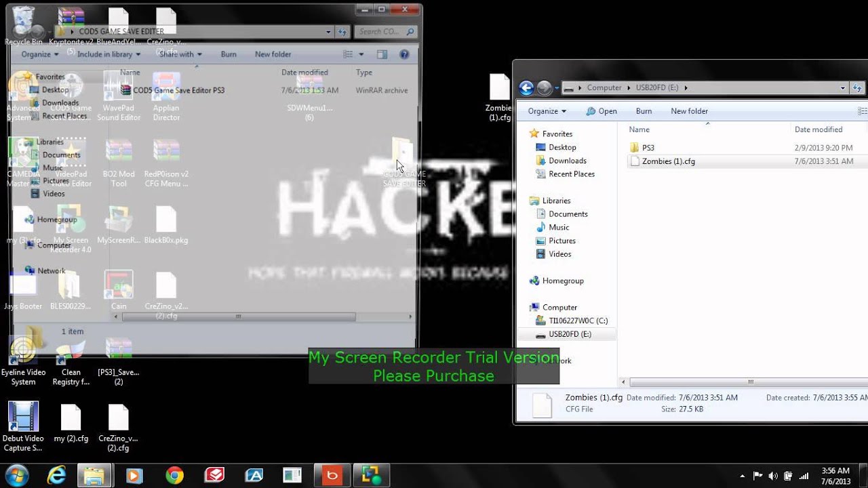Screen dimensions: 868x488
Task: Select my (2).cfg file on the desktop
Action: pos(71,424)
